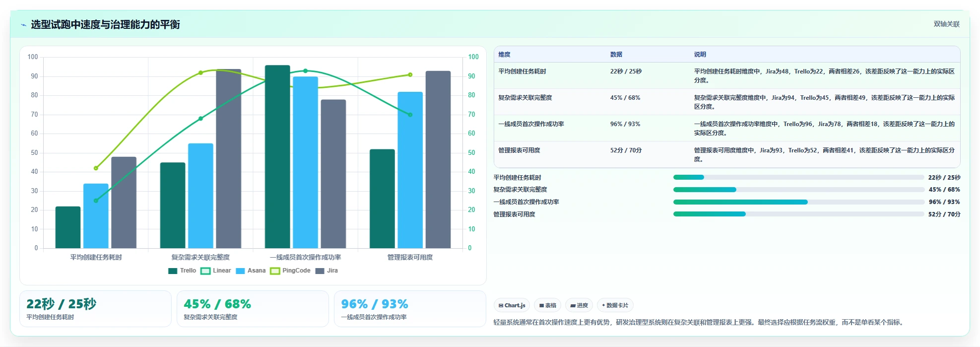Viewport: 980px width, 347px height.
Task: Click Trello bar for 平均创建任务耗时
Action: tap(68, 227)
